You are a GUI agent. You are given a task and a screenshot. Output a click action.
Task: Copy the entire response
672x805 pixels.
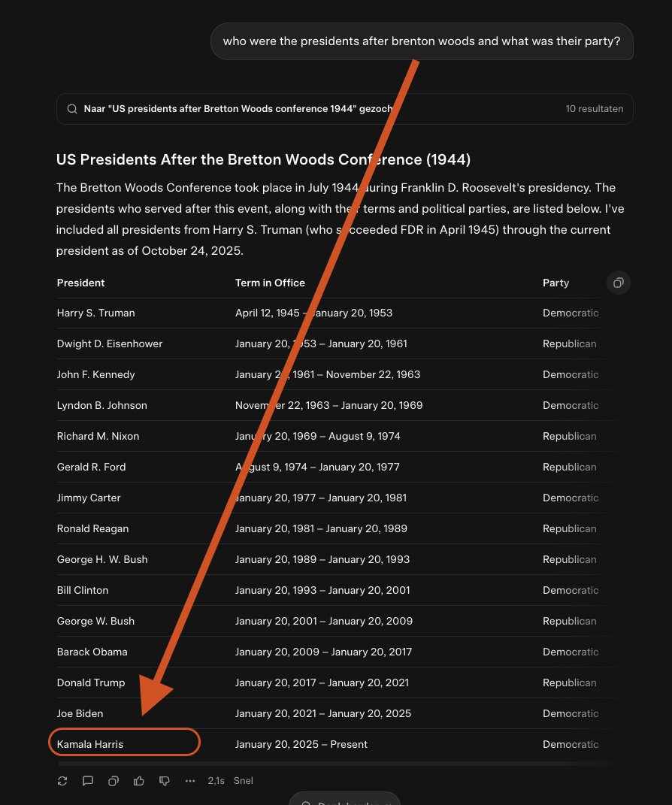coord(114,781)
